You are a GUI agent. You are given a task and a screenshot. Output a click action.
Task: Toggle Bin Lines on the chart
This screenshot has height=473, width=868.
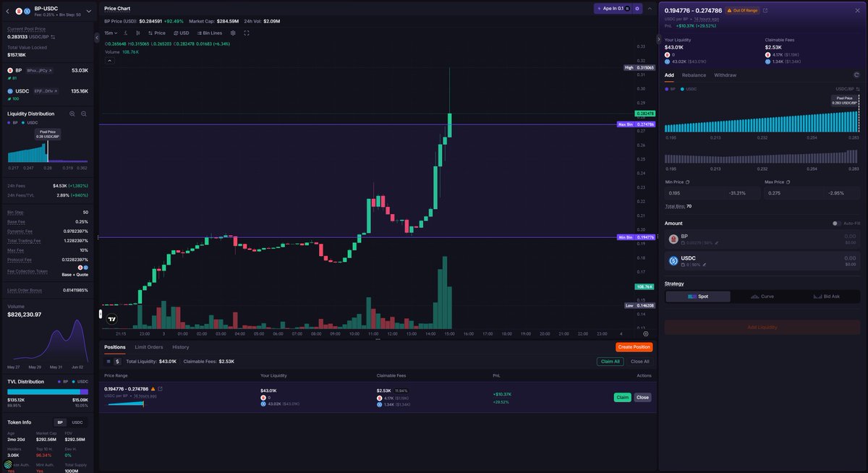click(209, 33)
